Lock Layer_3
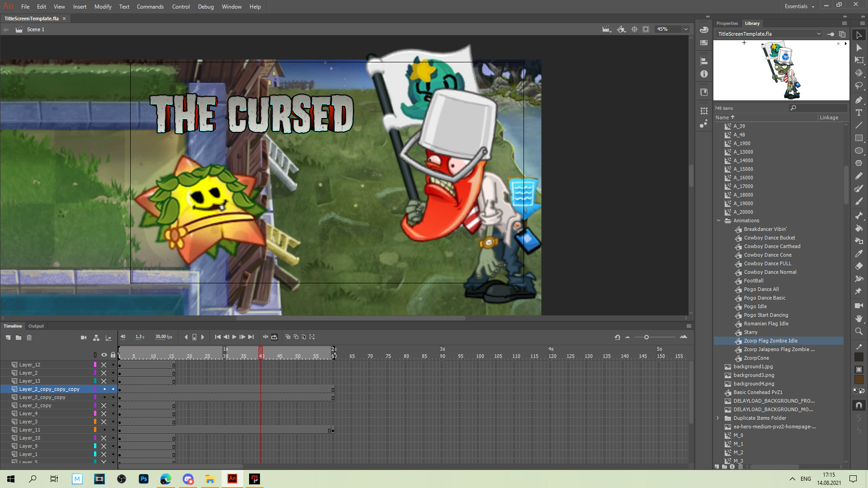This screenshot has width=868, height=488. [113, 422]
